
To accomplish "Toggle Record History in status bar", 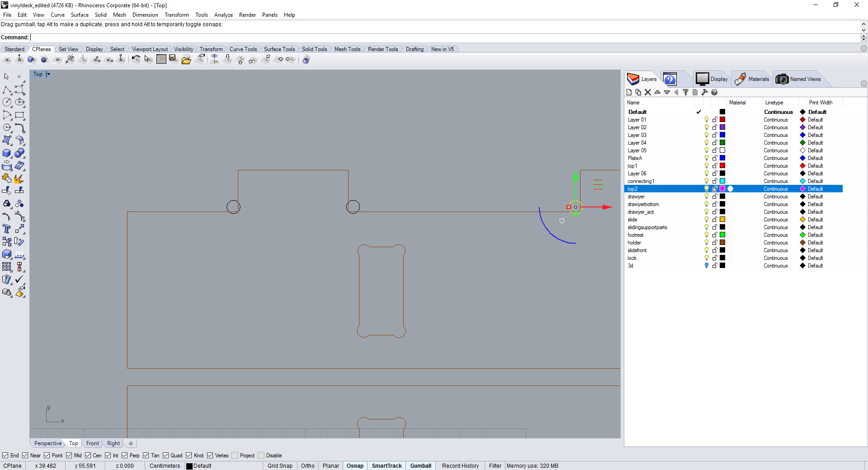I will pos(460,466).
